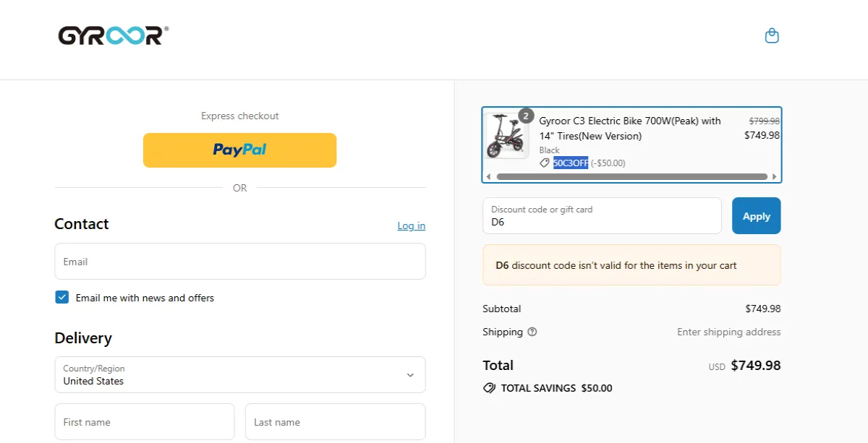Open the shopping bag cart icon
The width and height of the screenshot is (868, 443).
772,35
